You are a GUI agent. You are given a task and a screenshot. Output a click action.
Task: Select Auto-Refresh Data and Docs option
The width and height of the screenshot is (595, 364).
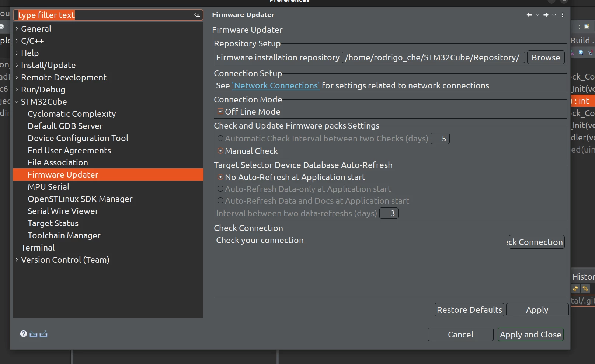[x=220, y=200]
